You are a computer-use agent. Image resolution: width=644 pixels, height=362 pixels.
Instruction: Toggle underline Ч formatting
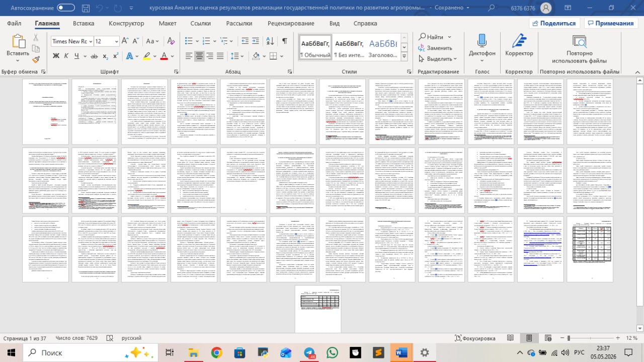[x=76, y=56]
